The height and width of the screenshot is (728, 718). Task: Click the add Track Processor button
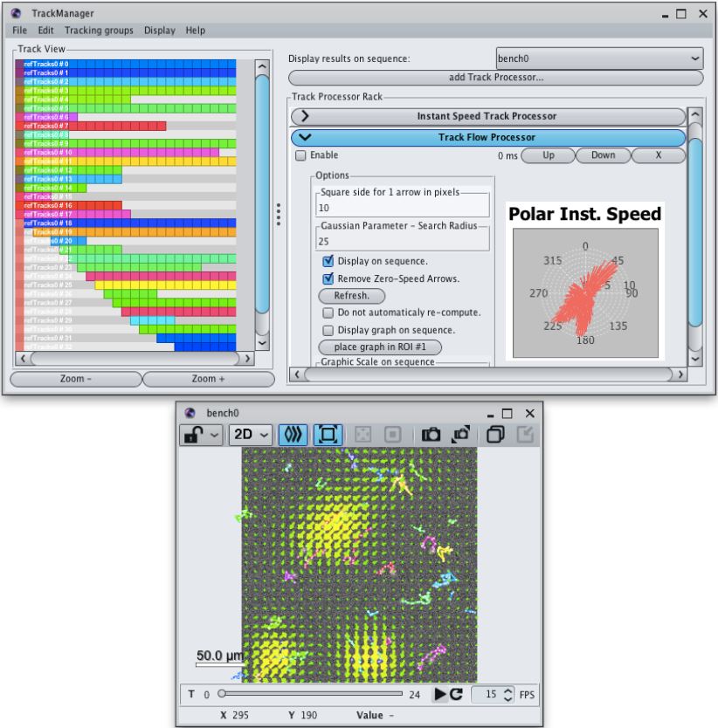tap(495, 78)
